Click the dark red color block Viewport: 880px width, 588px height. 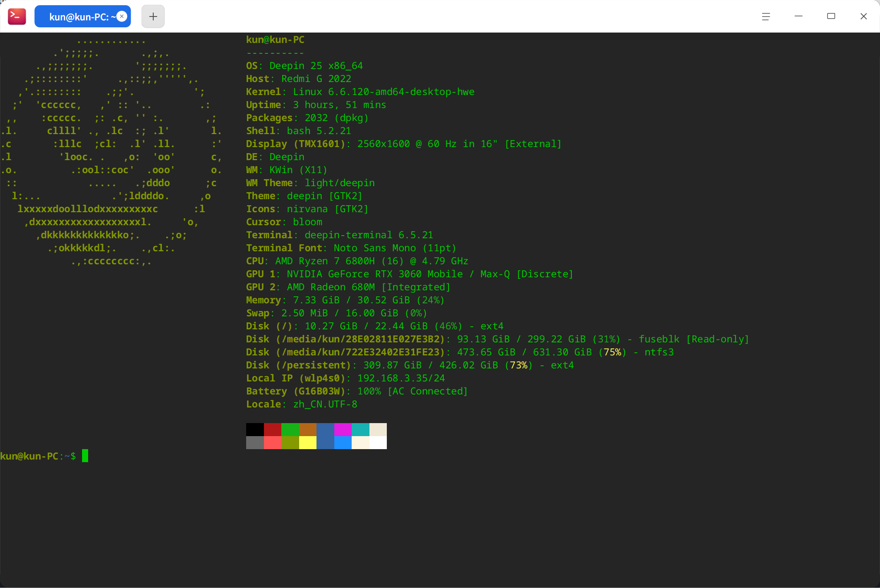pyautogui.click(x=273, y=429)
